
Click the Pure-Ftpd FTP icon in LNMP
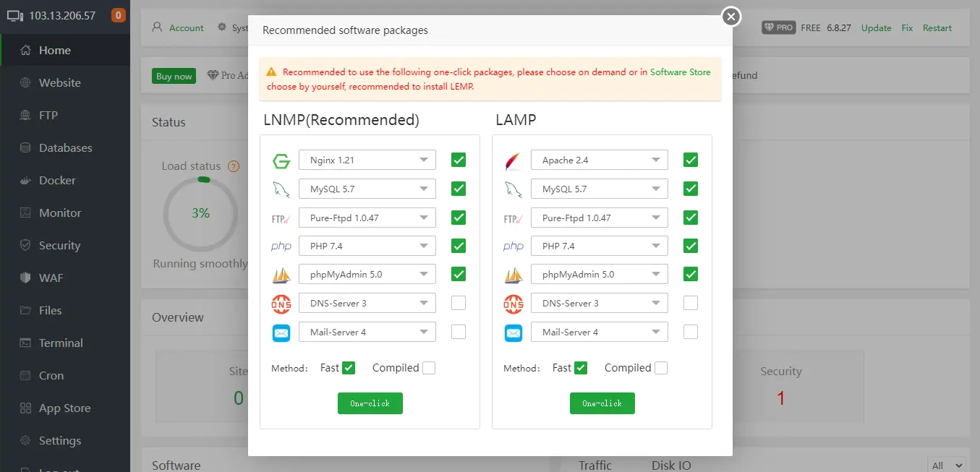(x=281, y=218)
